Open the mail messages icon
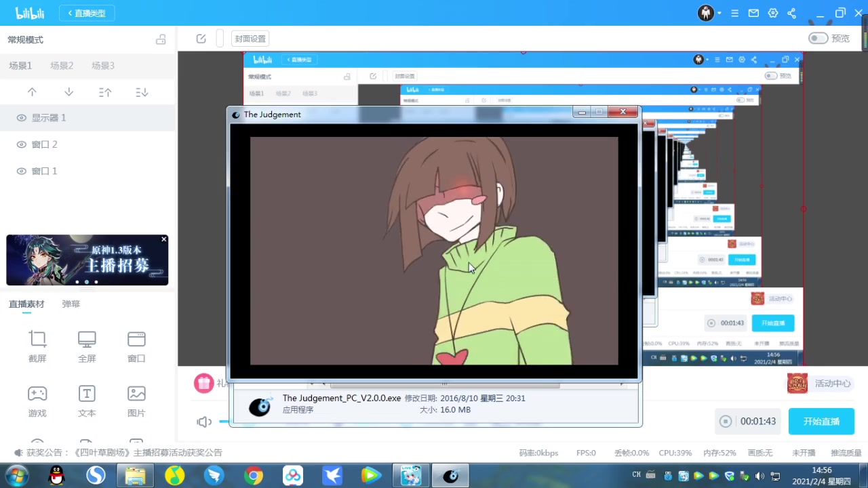Screen dimensions: 868x488 [x=753, y=14]
